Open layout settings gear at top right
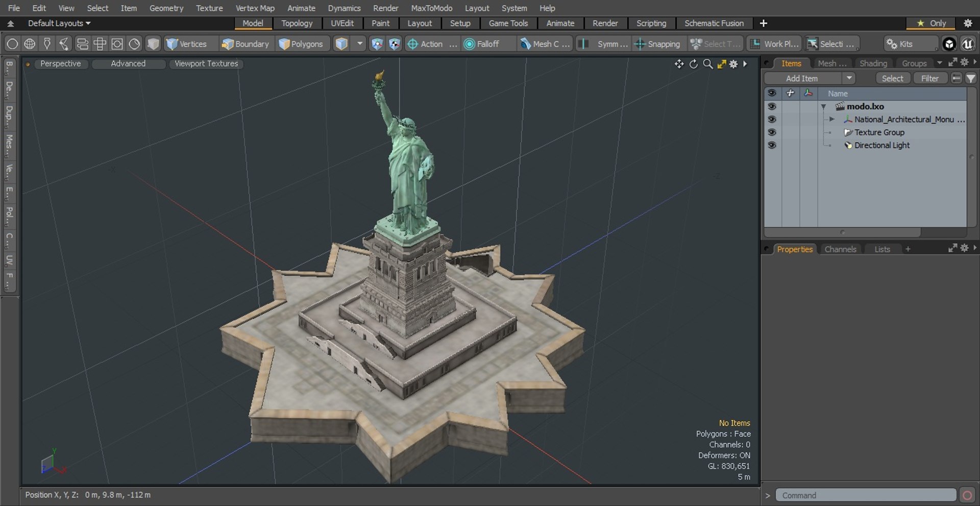This screenshot has height=506, width=980. click(967, 23)
